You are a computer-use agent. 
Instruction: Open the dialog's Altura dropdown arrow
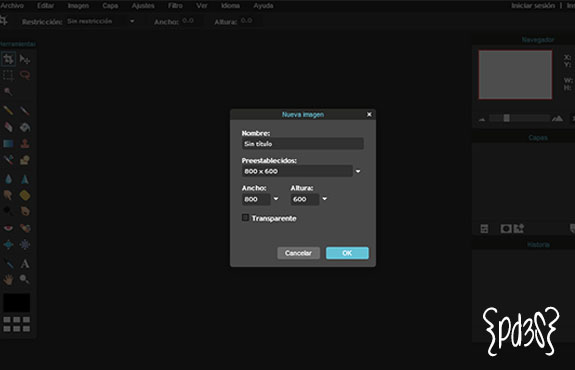coord(324,199)
